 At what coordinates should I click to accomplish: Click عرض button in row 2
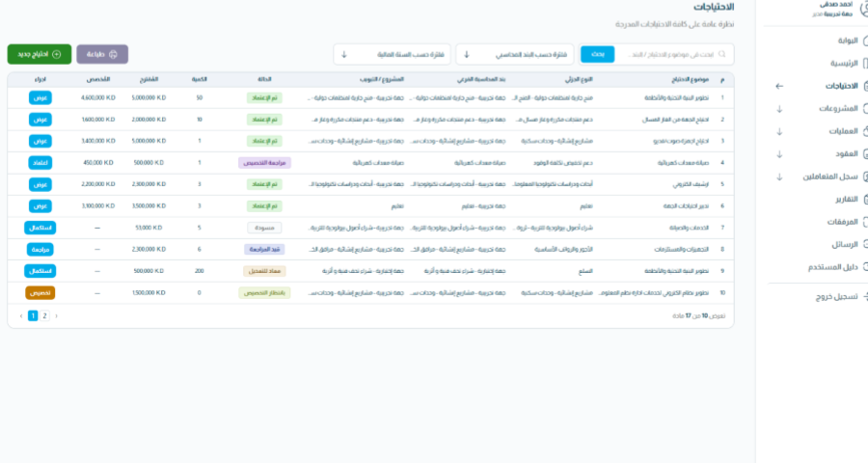pyautogui.click(x=41, y=119)
